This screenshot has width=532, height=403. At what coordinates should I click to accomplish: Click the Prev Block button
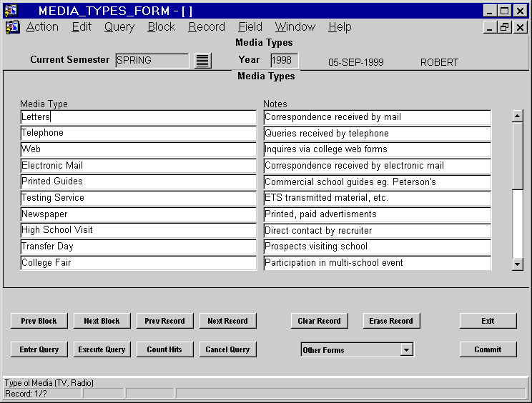coord(39,321)
